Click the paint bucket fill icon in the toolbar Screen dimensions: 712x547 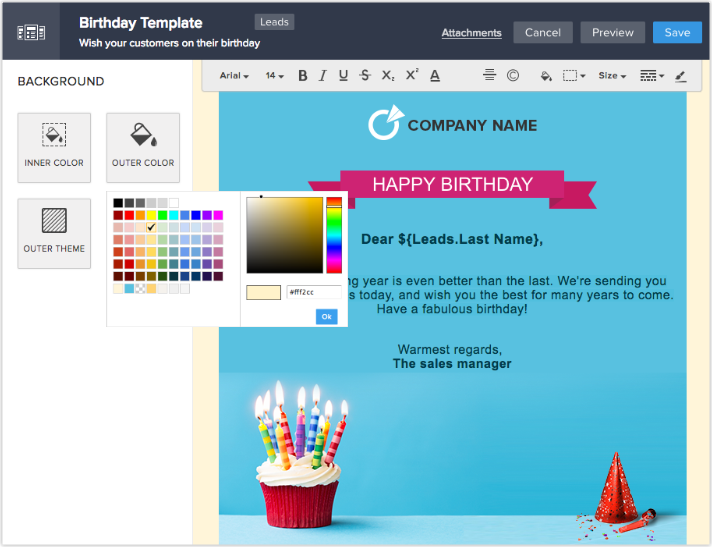545,76
